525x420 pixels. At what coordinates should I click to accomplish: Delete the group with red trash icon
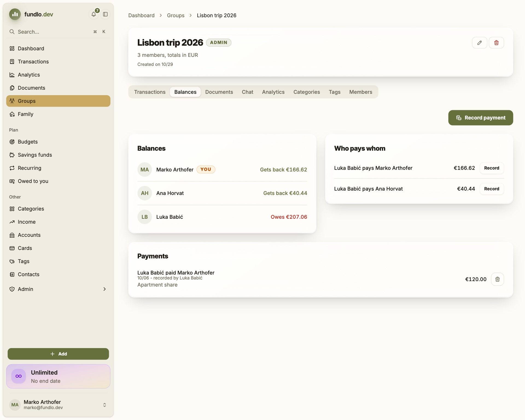point(496,43)
